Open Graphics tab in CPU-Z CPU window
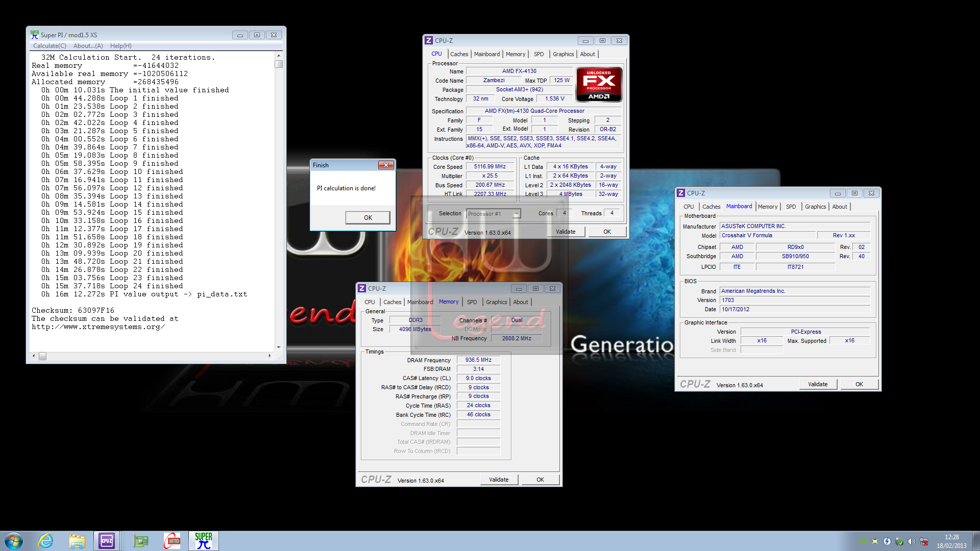The image size is (980, 551). click(x=563, y=54)
